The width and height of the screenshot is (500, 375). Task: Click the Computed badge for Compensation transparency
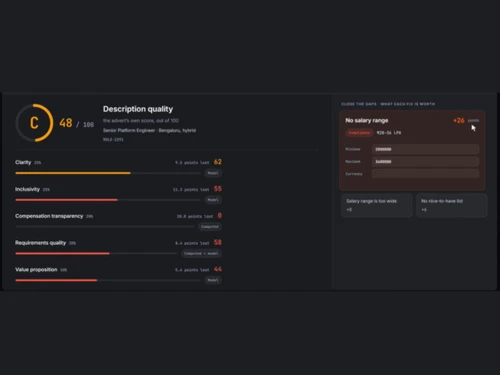pos(210,227)
